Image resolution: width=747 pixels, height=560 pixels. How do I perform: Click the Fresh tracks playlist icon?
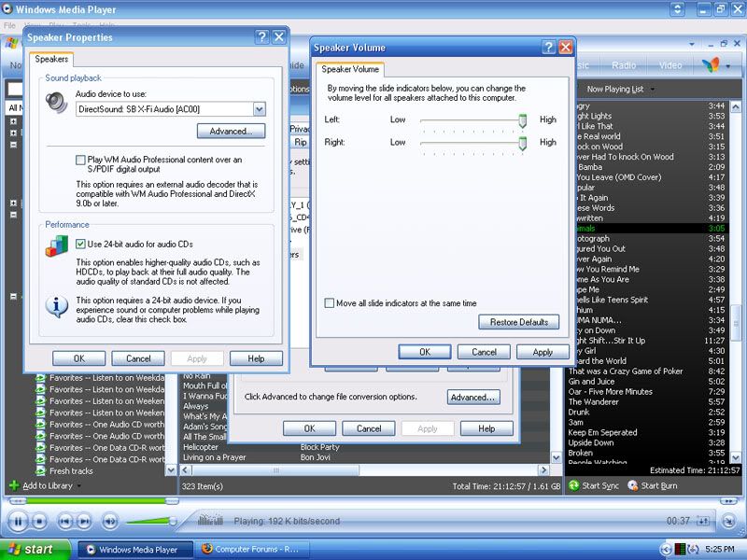tap(41, 471)
